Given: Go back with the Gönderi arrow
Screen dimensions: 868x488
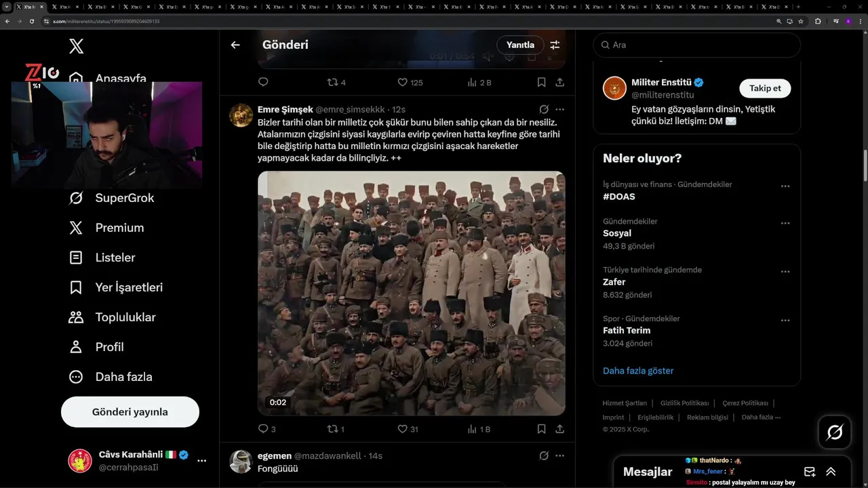Looking at the screenshot, I should (x=235, y=45).
